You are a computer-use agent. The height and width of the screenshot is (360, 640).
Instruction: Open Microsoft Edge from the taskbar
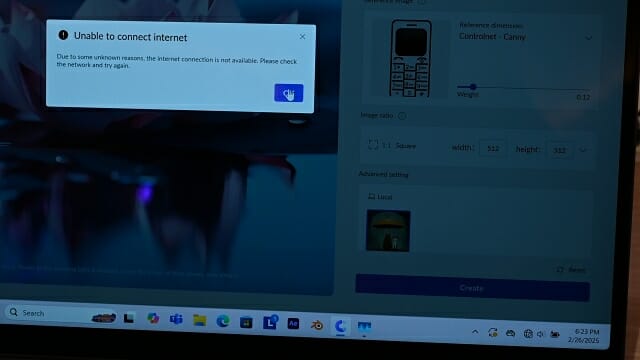click(x=223, y=321)
